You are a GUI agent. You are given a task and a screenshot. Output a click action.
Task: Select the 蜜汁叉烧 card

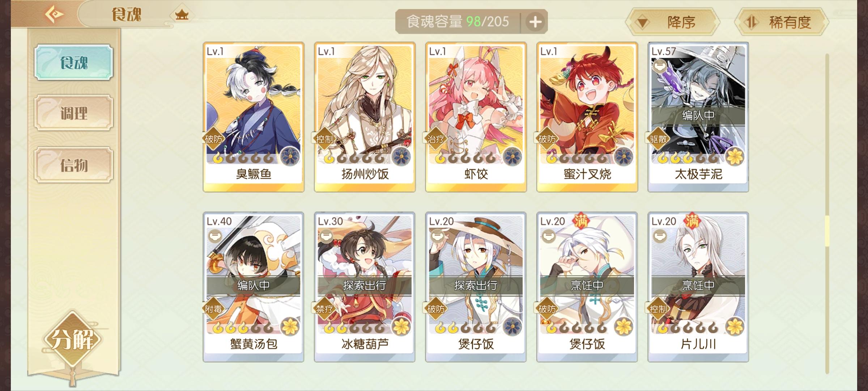click(587, 117)
